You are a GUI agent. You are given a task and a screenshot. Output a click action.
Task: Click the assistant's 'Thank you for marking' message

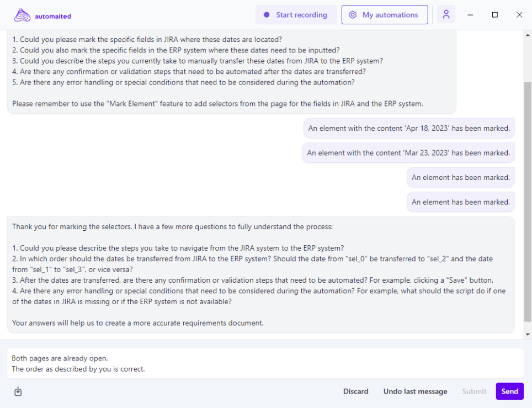click(x=260, y=274)
